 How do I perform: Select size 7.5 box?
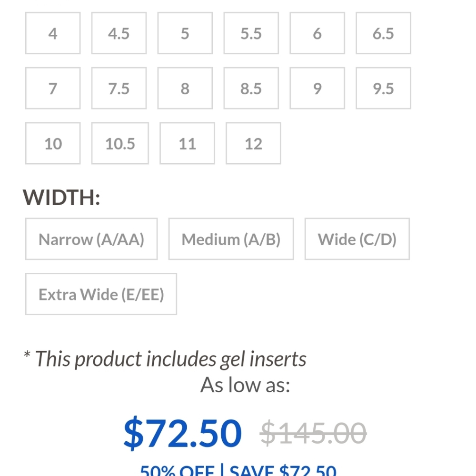pos(119,89)
